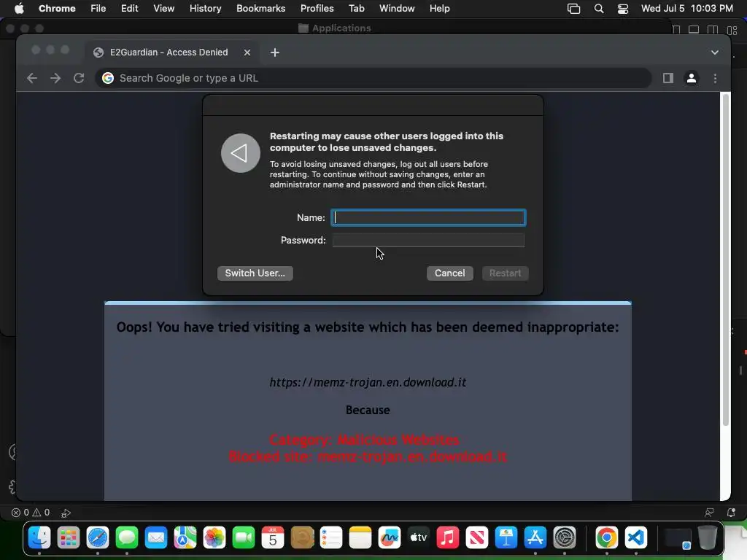747x560 pixels.
Task: Open the Apple menu
Action: tap(19, 9)
